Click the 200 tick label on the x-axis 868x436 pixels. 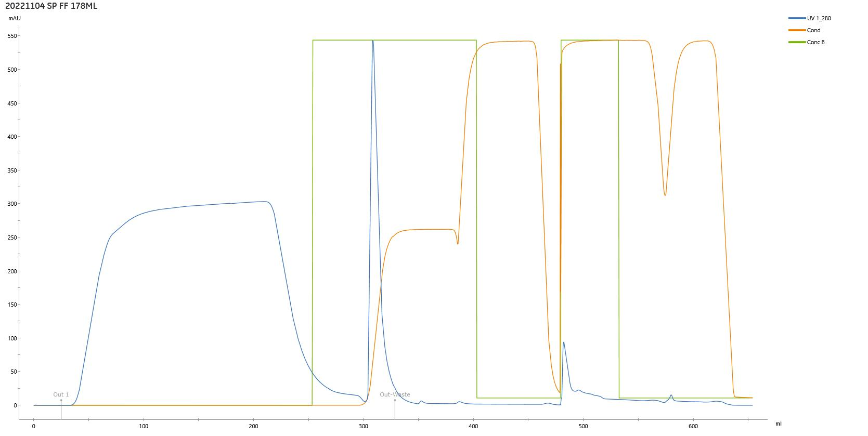point(253,427)
